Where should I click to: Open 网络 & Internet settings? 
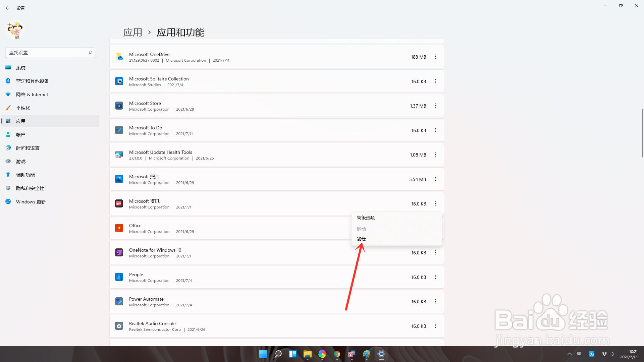click(x=50, y=95)
